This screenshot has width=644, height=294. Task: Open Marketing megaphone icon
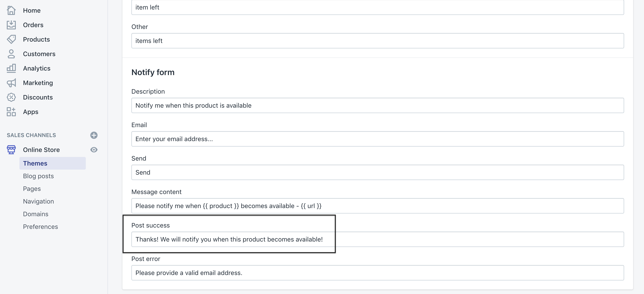(x=11, y=83)
